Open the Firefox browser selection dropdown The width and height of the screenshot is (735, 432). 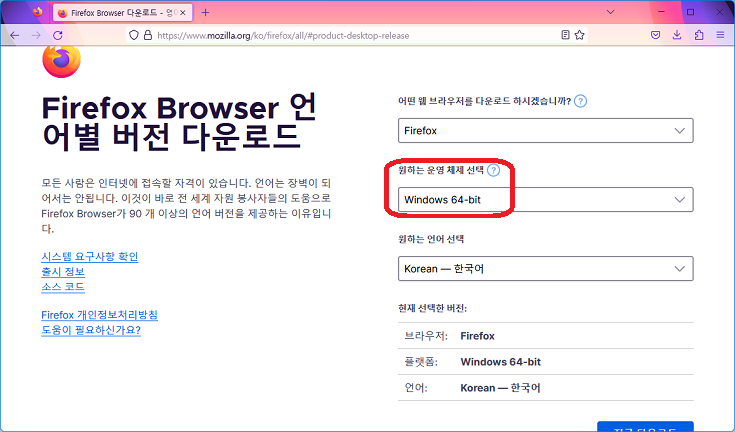coord(546,131)
